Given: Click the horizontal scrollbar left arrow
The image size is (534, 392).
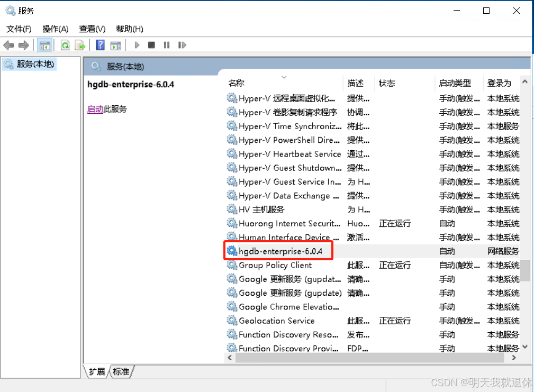Looking at the screenshot, I should coord(230,358).
